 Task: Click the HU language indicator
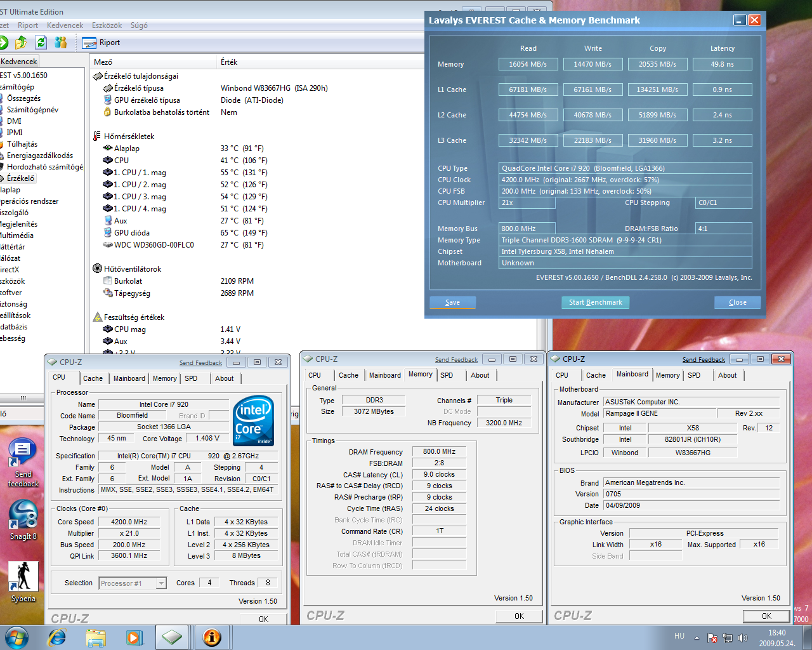(x=679, y=636)
